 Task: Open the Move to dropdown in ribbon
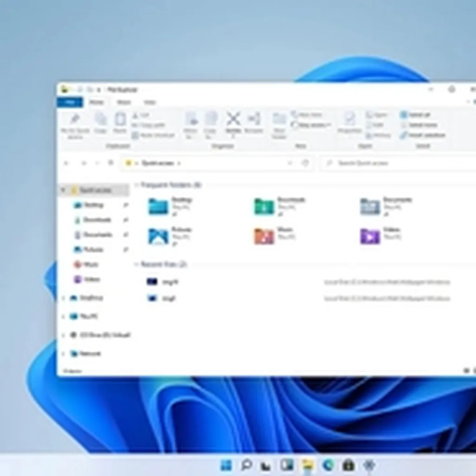point(191,126)
